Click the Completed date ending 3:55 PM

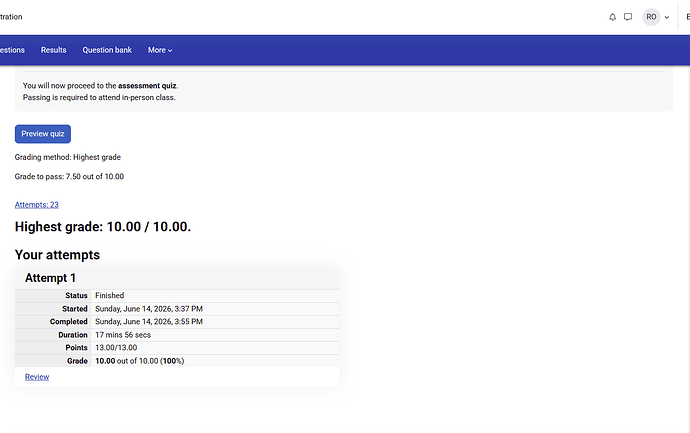tap(149, 321)
